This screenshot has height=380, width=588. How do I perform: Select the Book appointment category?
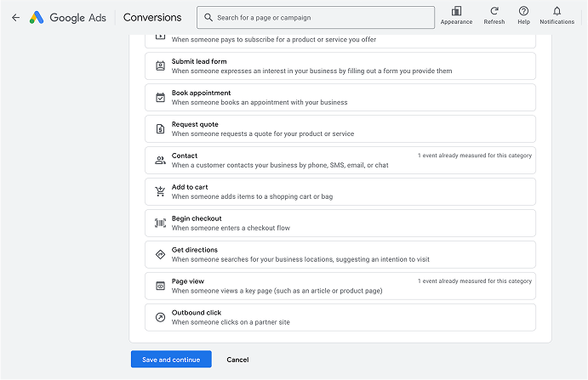click(340, 98)
